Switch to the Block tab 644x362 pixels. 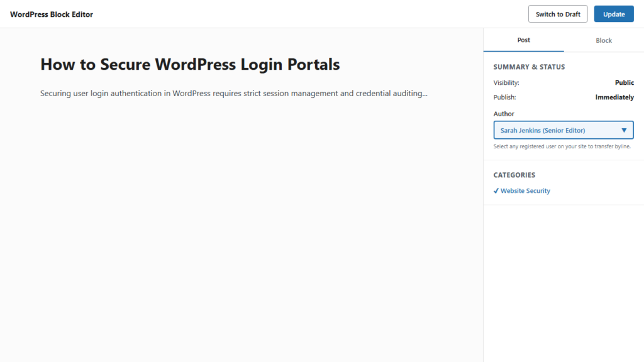(x=604, y=40)
